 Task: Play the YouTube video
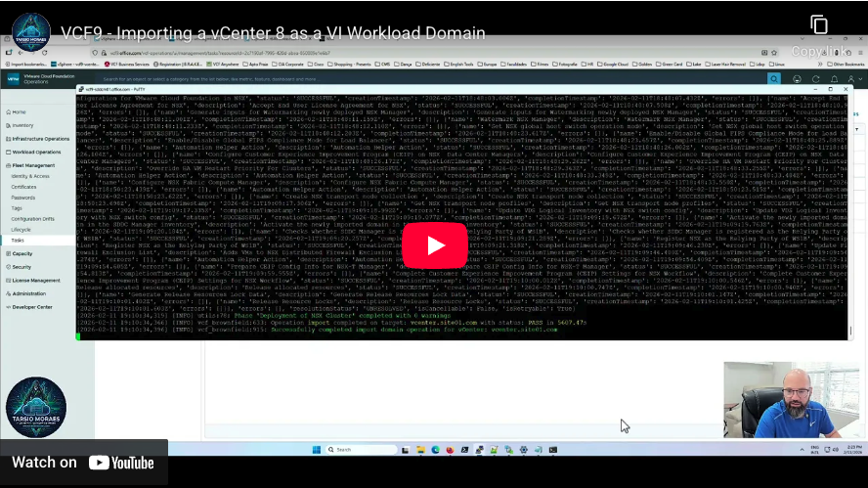(435, 245)
